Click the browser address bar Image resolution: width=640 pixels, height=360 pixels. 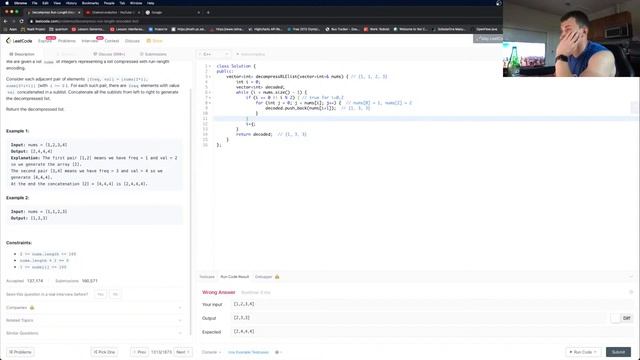click(x=261, y=21)
